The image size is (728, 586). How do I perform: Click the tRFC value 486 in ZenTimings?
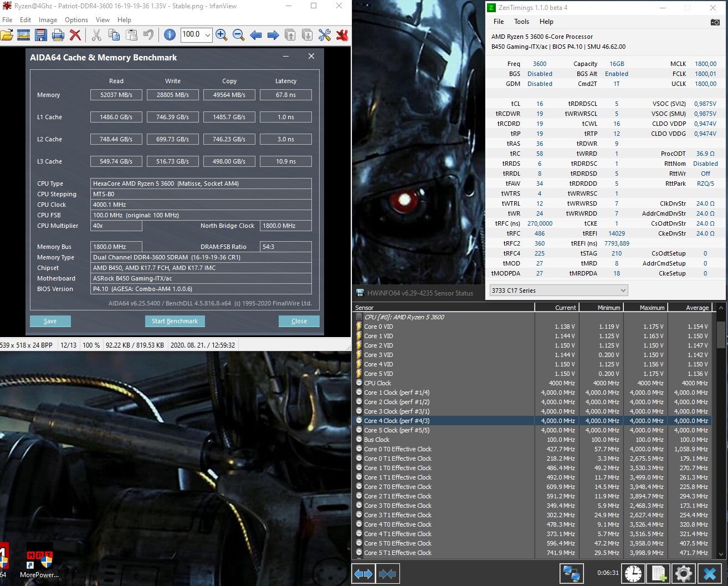point(540,233)
